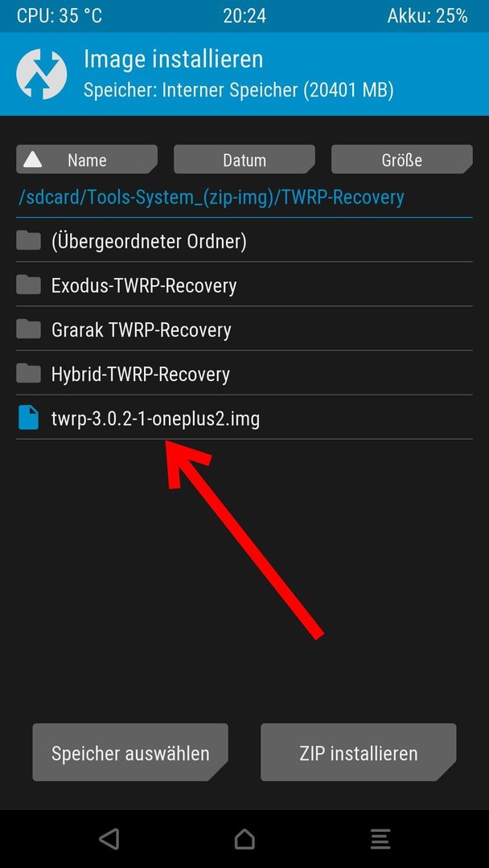
Task: Sort the file list by Datum
Action: 244,160
